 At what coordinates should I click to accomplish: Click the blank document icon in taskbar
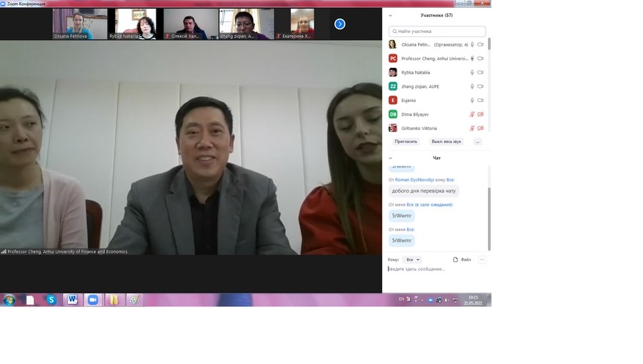(x=30, y=300)
